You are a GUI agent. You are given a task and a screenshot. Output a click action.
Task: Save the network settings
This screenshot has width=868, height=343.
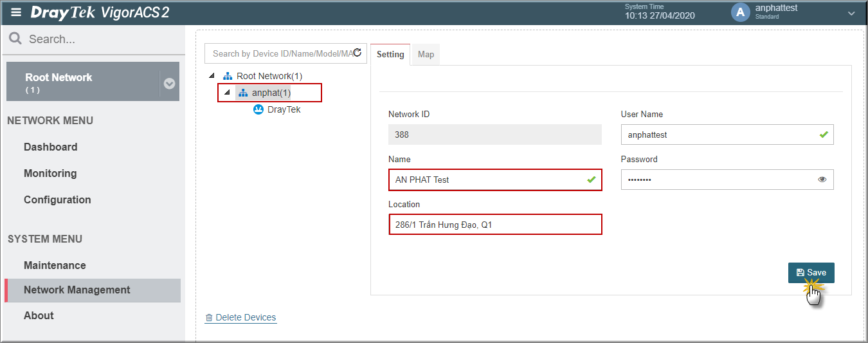coord(811,273)
